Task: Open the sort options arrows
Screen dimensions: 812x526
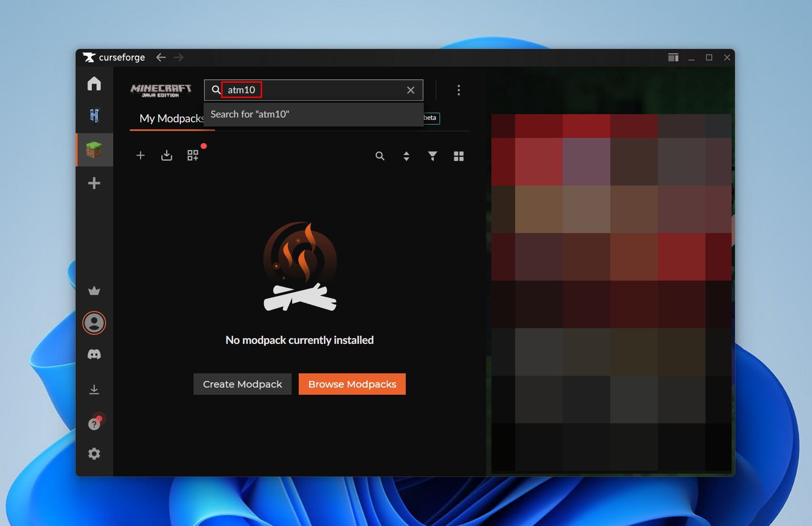Action: [406, 156]
